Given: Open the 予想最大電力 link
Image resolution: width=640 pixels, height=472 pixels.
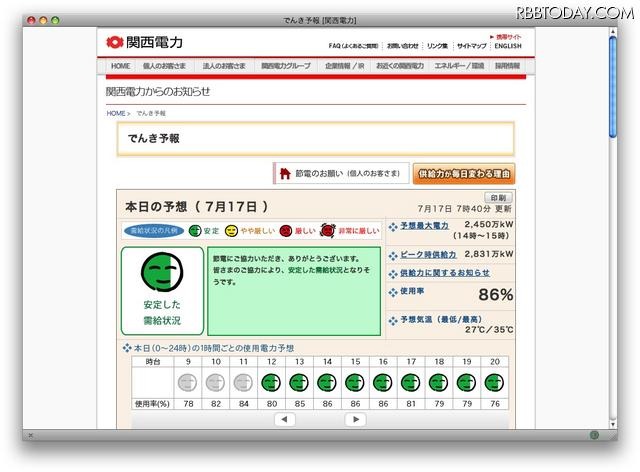Looking at the screenshot, I should (424, 225).
